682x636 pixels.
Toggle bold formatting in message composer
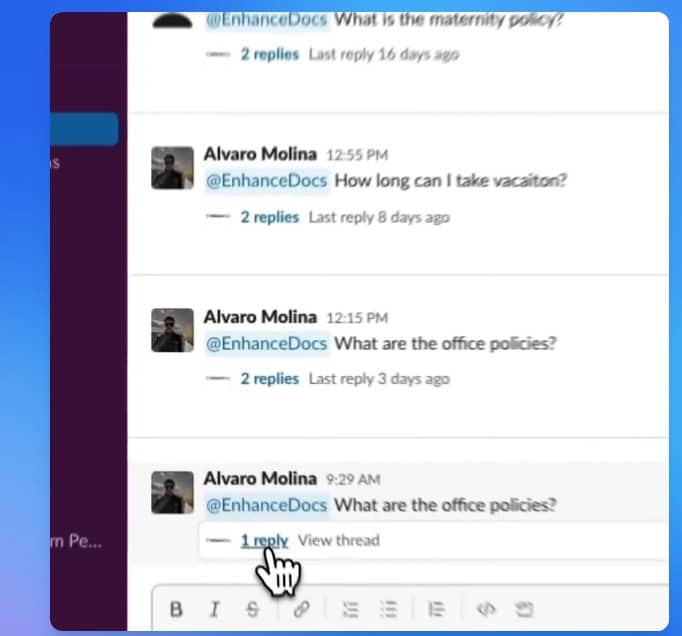tap(176, 609)
